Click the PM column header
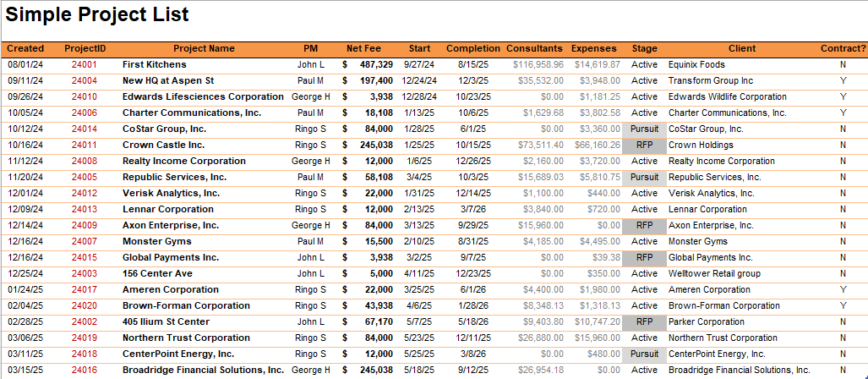868x379 pixels. pos(310,49)
